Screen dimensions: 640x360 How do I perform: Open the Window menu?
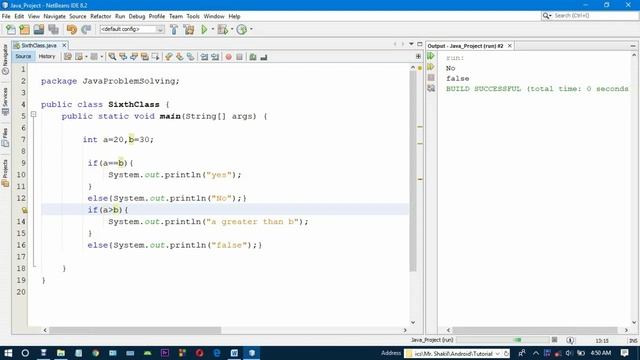coord(214,16)
